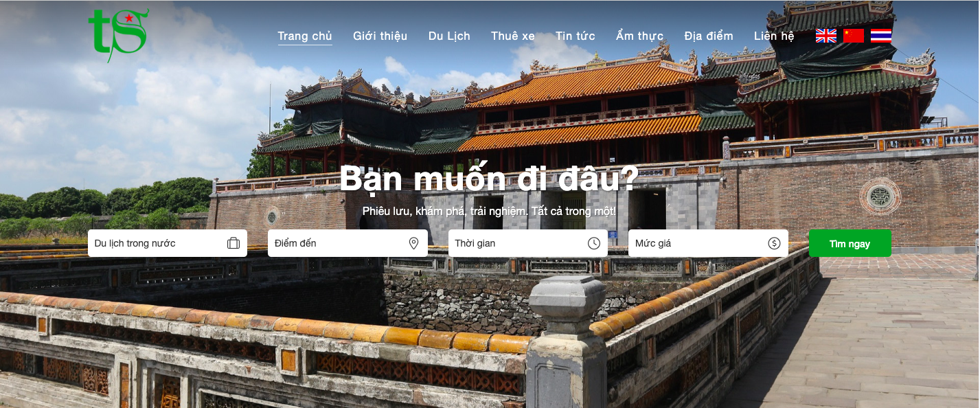This screenshot has height=408, width=980.
Task: Open the Du Lịch menu item
Action: pos(449,36)
